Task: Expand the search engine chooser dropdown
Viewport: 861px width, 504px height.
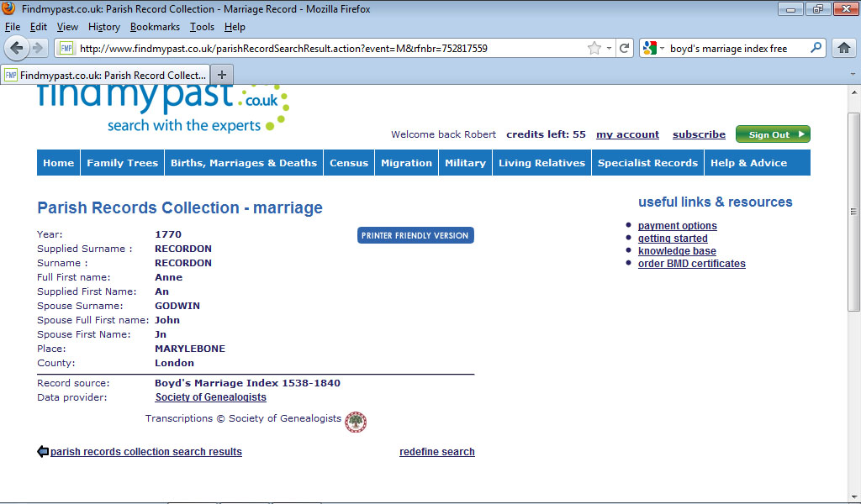Action: click(663, 48)
